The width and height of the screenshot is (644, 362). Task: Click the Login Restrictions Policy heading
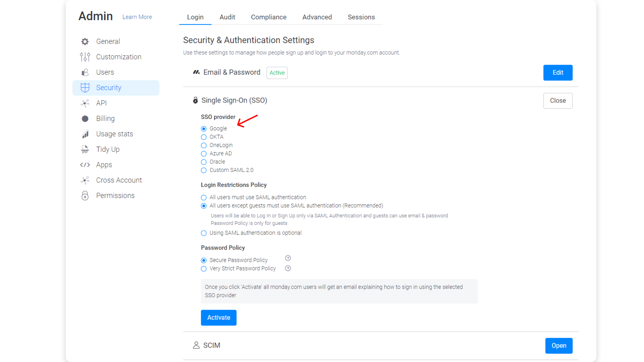click(234, 185)
